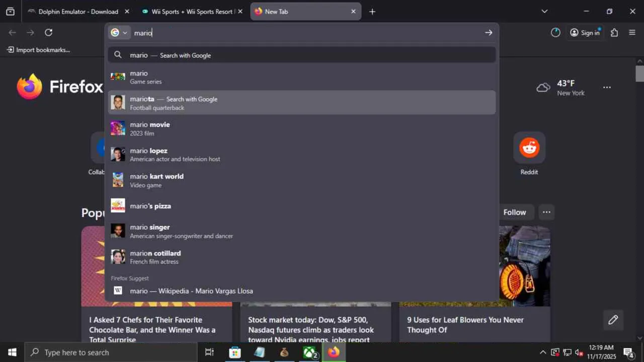Open the Google search engine dropdown

coord(119,33)
